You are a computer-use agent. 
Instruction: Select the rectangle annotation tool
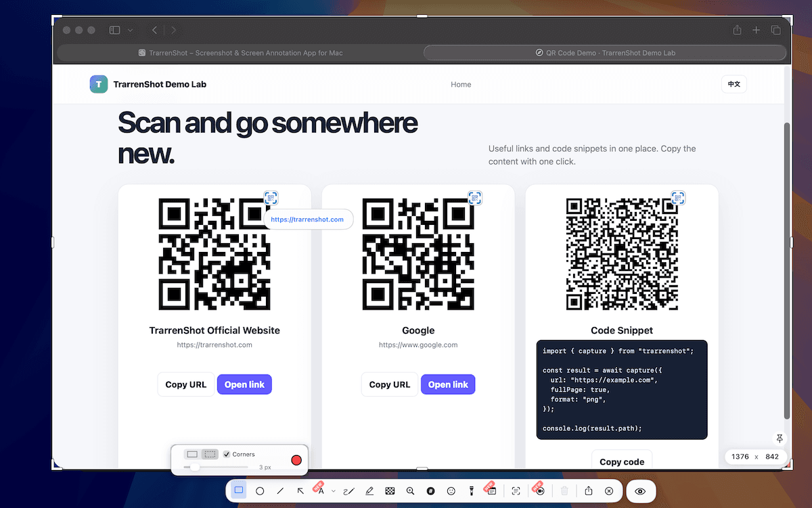pyautogui.click(x=238, y=490)
